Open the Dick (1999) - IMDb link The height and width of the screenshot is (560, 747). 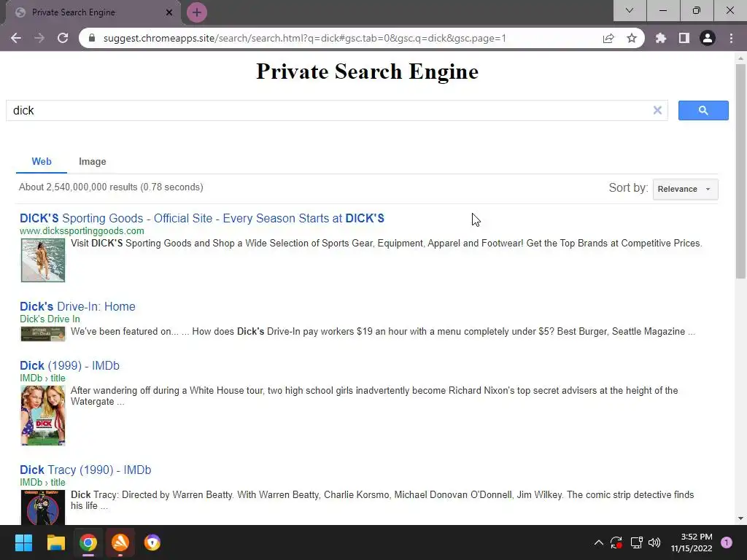pos(69,365)
